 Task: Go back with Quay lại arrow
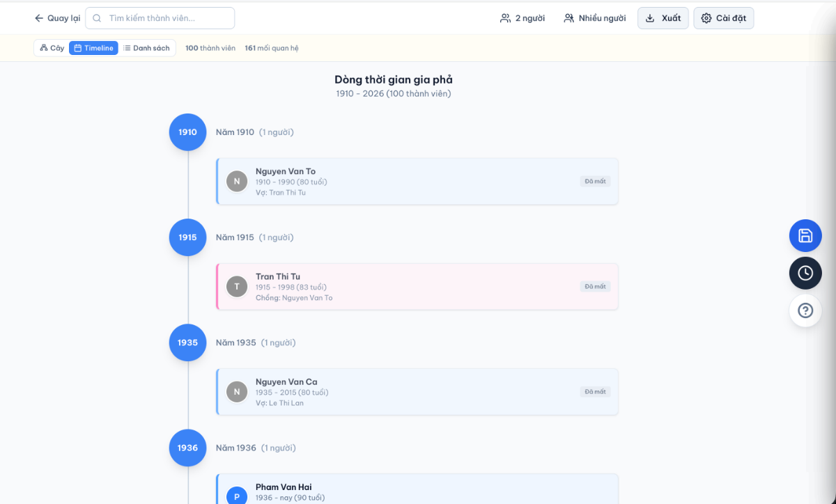(x=57, y=18)
